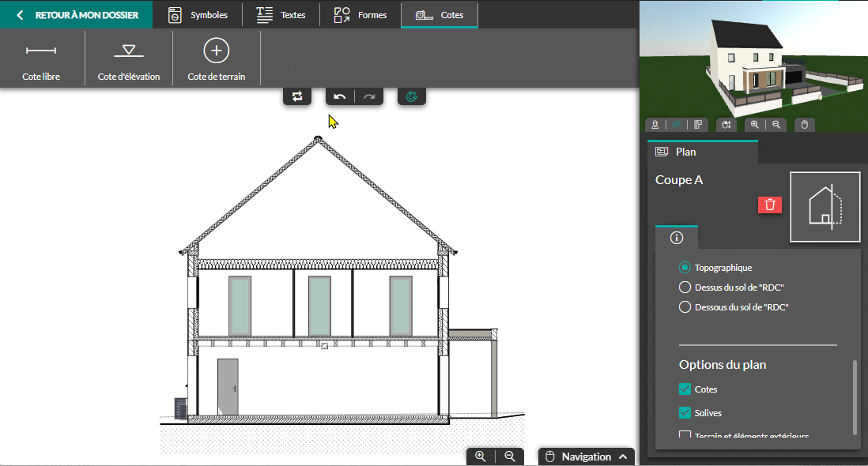The height and width of the screenshot is (466, 868).
Task: Click the Coupe A section thumbnail
Action: [825, 207]
